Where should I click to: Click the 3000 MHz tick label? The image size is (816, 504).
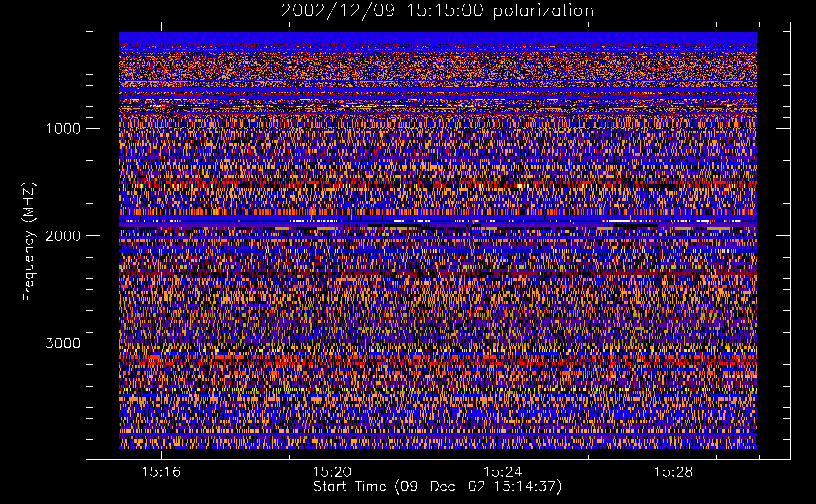(x=63, y=343)
